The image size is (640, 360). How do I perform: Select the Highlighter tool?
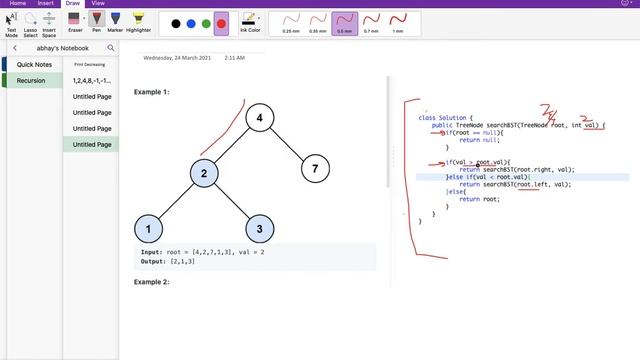click(x=138, y=22)
